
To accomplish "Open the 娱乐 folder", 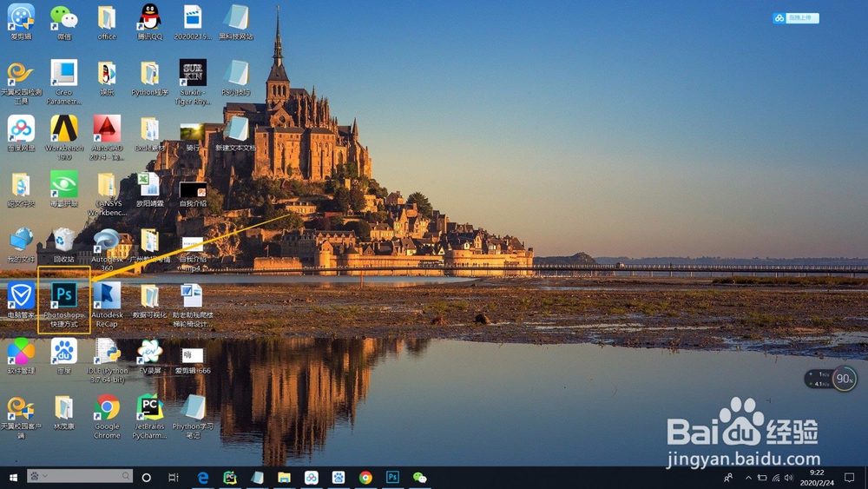I will (x=107, y=77).
